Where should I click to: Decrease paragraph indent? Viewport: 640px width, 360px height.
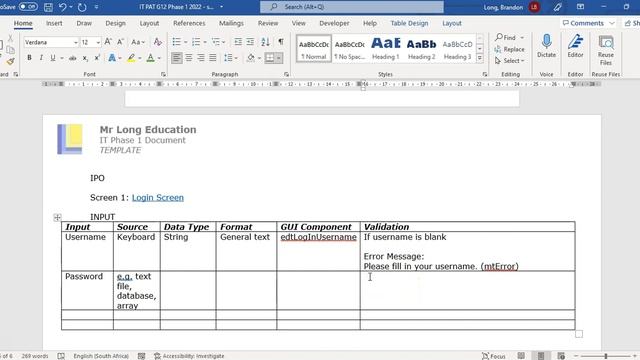(238, 42)
